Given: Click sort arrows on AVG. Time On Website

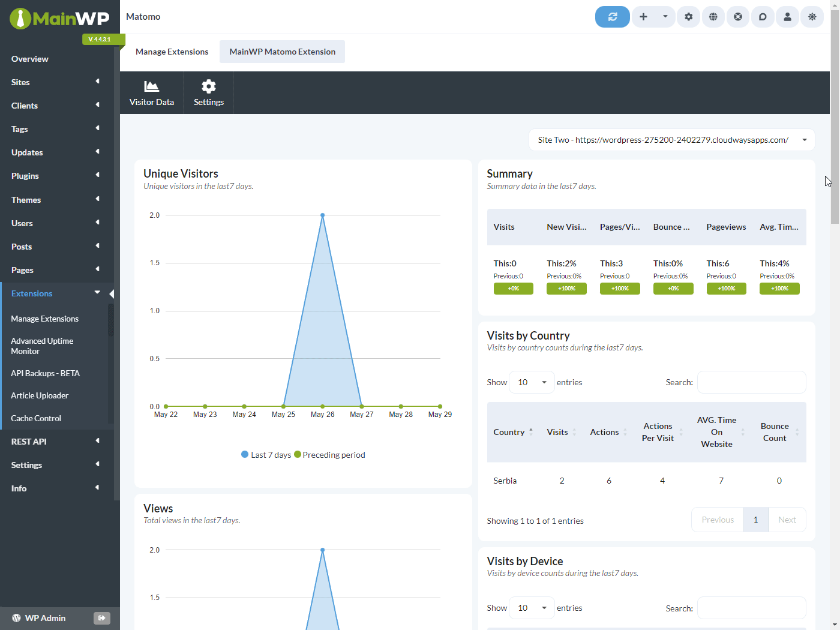Looking at the screenshot, I should (x=743, y=432).
